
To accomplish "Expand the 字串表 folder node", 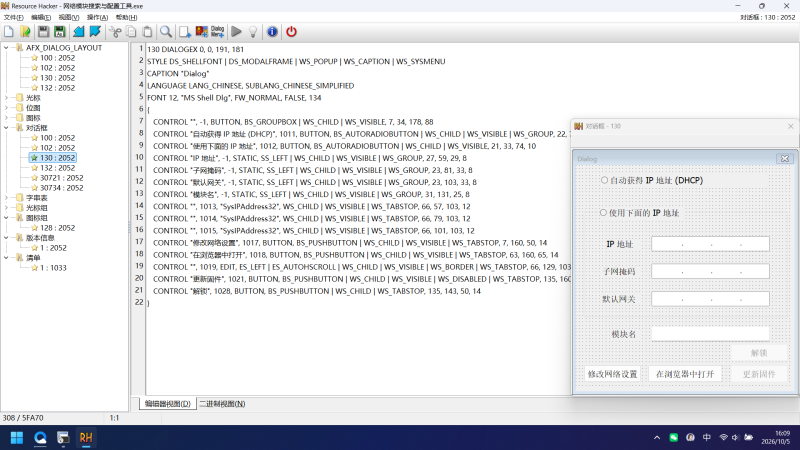I will (x=7, y=197).
